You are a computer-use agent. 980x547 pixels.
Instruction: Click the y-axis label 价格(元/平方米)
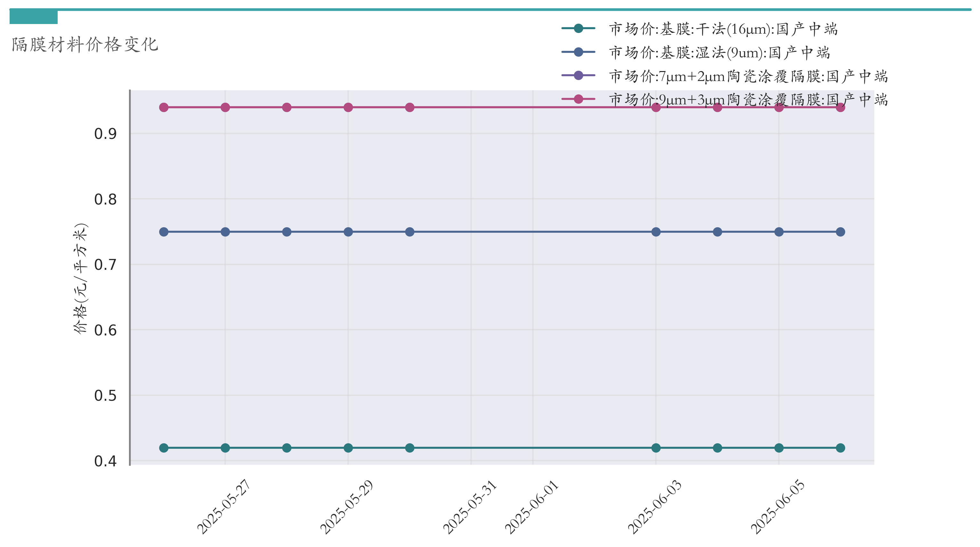(81, 278)
